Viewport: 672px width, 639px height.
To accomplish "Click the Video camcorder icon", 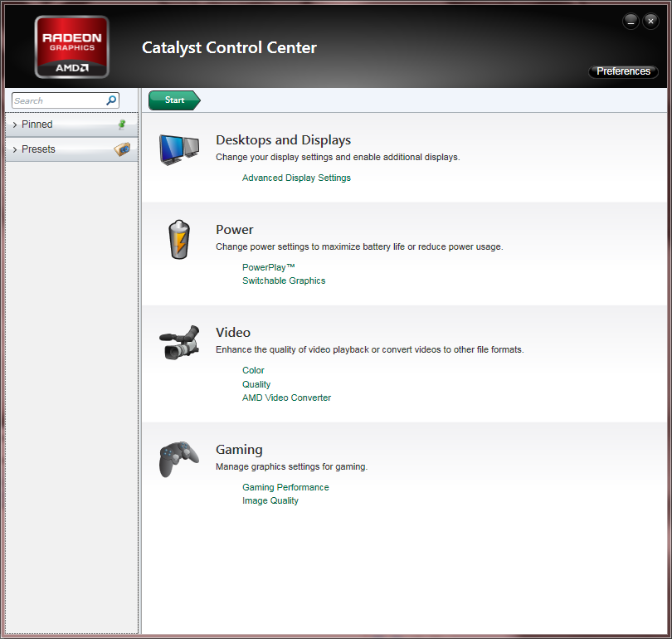I will [179, 343].
